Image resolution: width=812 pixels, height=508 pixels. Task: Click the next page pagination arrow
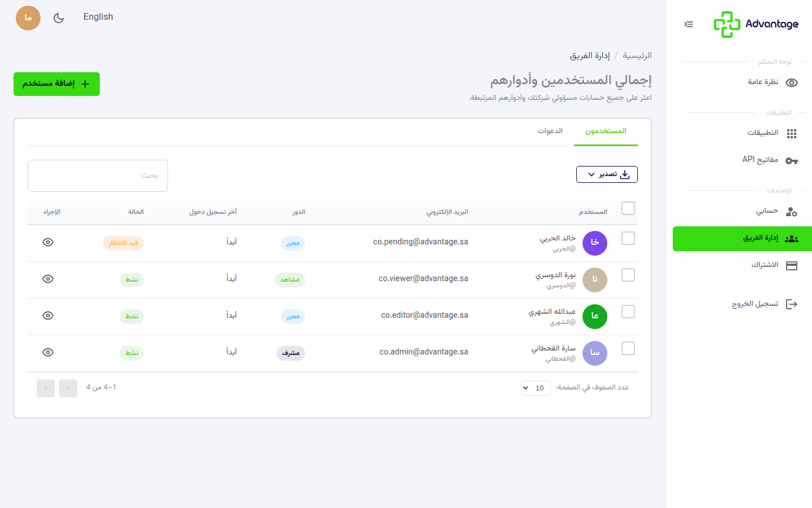[x=46, y=388]
